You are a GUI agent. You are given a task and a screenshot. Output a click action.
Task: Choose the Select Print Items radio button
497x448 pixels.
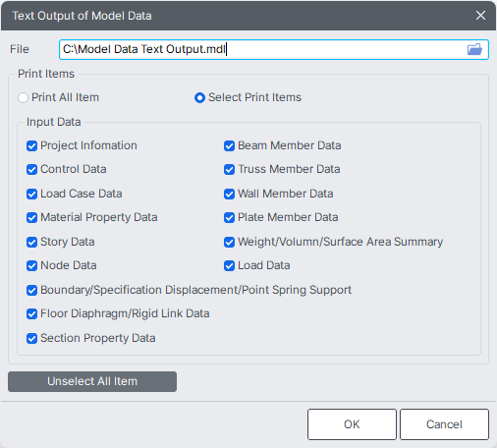(199, 97)
